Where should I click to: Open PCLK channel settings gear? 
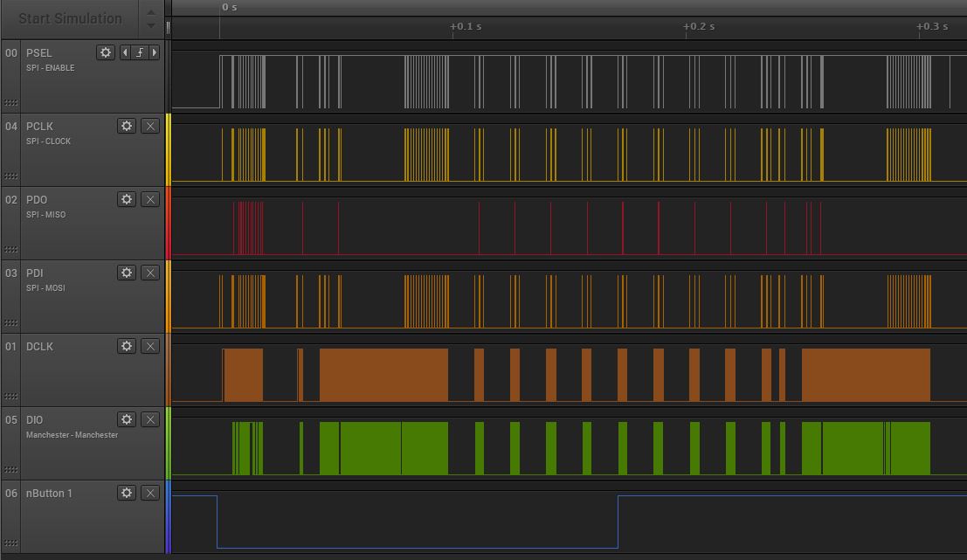point(127,126)
